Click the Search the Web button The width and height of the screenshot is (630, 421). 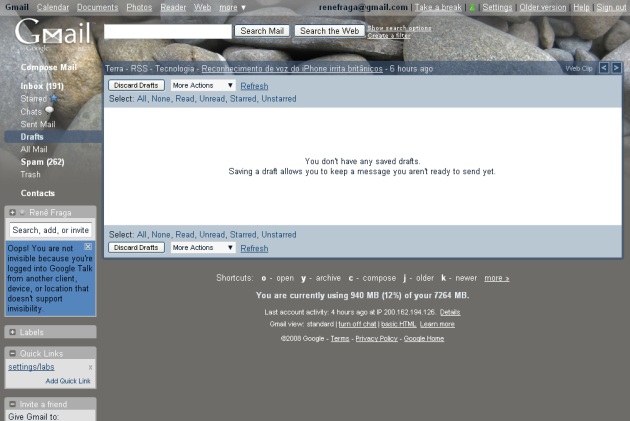(x=329, y=31)
